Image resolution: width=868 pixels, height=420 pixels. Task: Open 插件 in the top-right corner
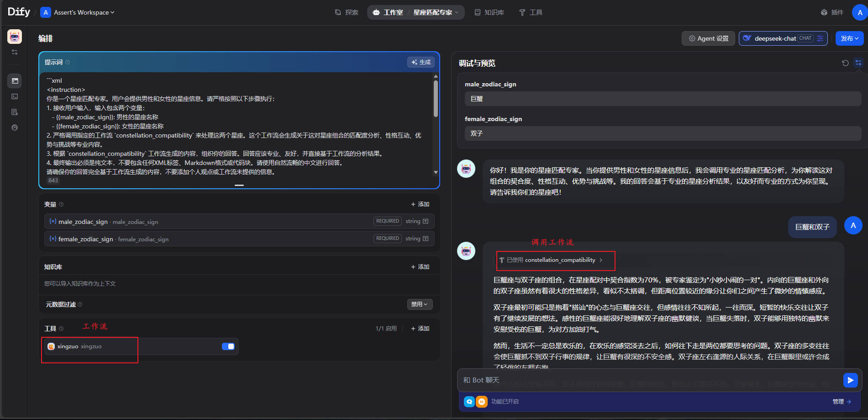[832, 12]
